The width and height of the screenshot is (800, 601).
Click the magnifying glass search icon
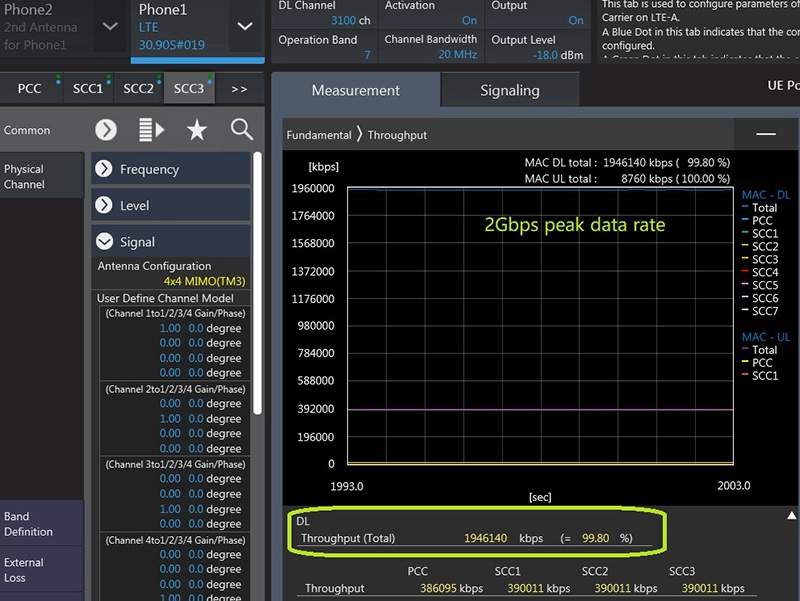242,129
